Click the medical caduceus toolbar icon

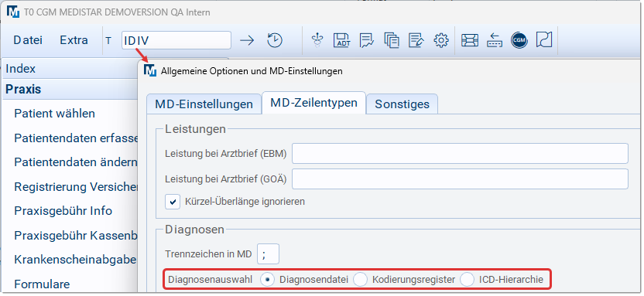[317, 40]
